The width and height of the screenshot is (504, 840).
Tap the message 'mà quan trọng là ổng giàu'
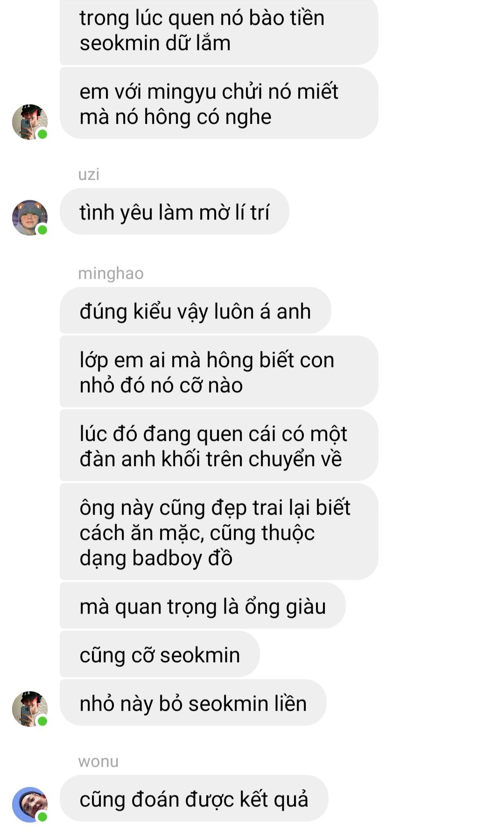click(203, 606)
